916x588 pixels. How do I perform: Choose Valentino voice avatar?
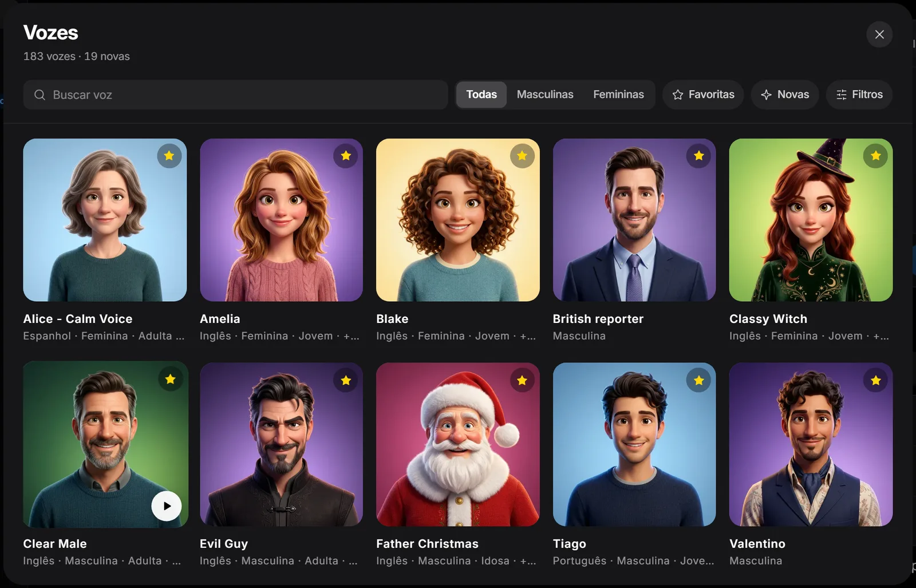point(811,444)
